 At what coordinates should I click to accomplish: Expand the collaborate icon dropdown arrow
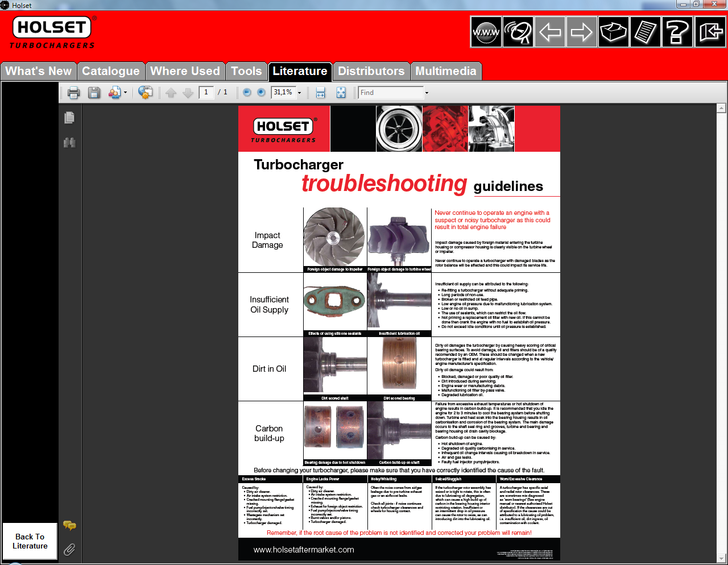125,93
